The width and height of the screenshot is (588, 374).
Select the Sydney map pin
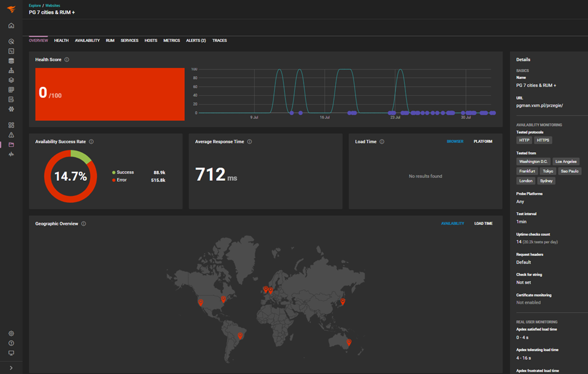pyautogui.click(x=349, y=342)
